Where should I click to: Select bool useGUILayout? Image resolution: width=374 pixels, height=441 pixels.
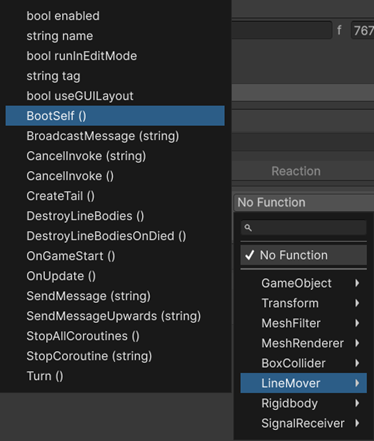point(115,96)
